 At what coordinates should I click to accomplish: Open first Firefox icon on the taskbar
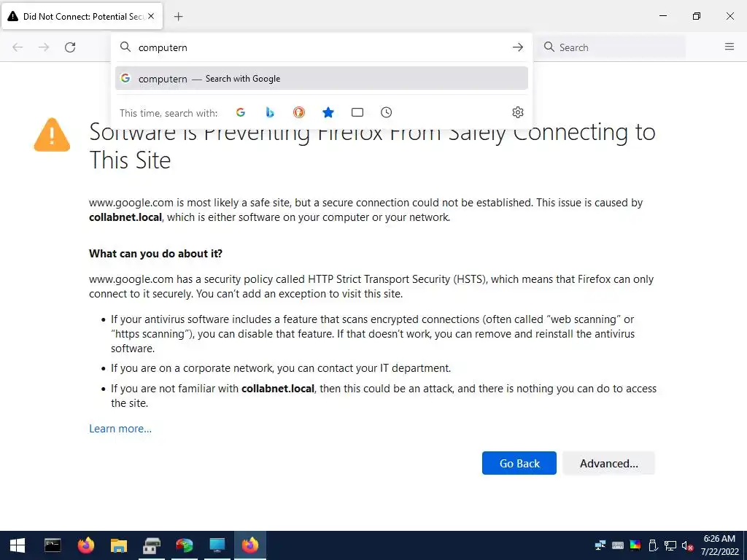pos(86,545)
